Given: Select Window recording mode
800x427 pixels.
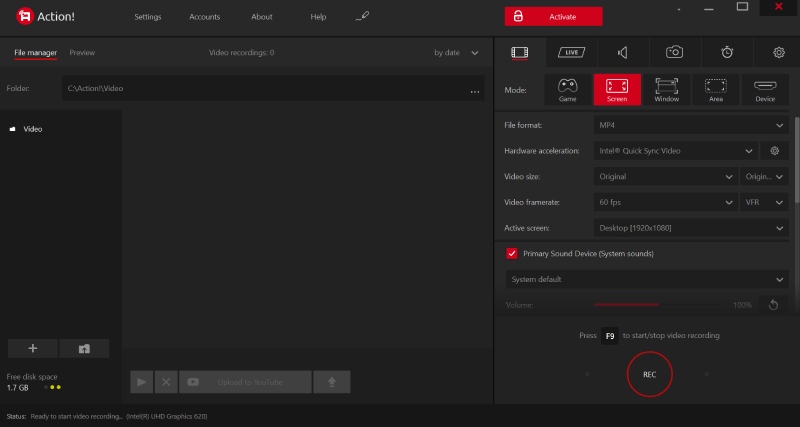Looking at the screenshot, I should click(666, 90).
